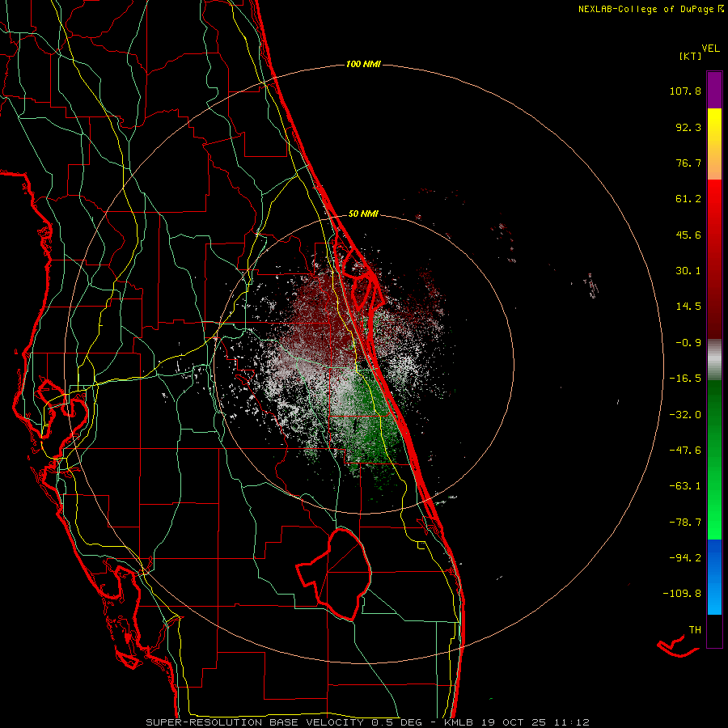This screenshot has height=728, width=728.
Task: Pick the -78.7 legend value
Action: pos(685,523)
